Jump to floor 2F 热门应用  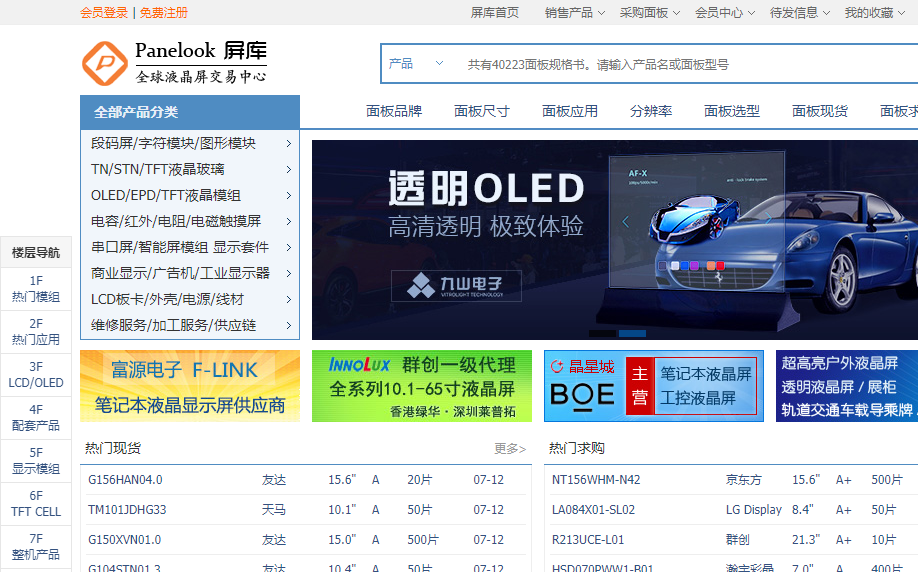tap(36, 332)
